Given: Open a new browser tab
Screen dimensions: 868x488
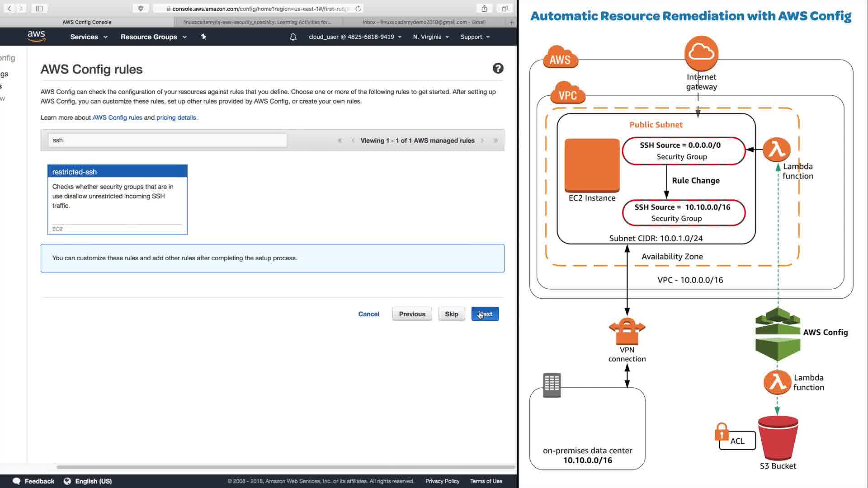Looking at the screenshot, I should pyautogui.click(x=511, y=22).
